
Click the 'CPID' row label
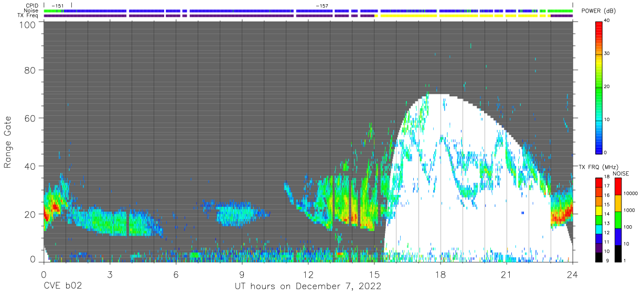[x=32, y=6]
